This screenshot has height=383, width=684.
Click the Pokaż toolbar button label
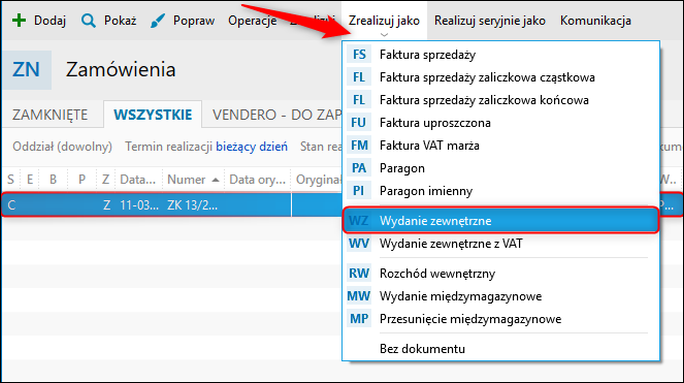coord(120,21)
